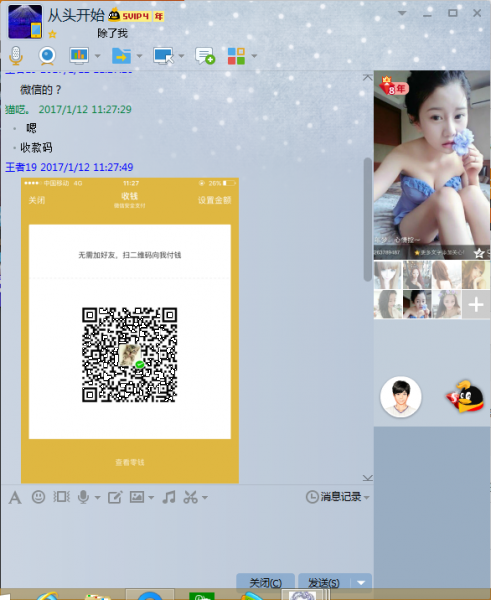491x600 pixels.
Task: Open first thumbnail in top photo row
Action: click(x=388, y=275)
